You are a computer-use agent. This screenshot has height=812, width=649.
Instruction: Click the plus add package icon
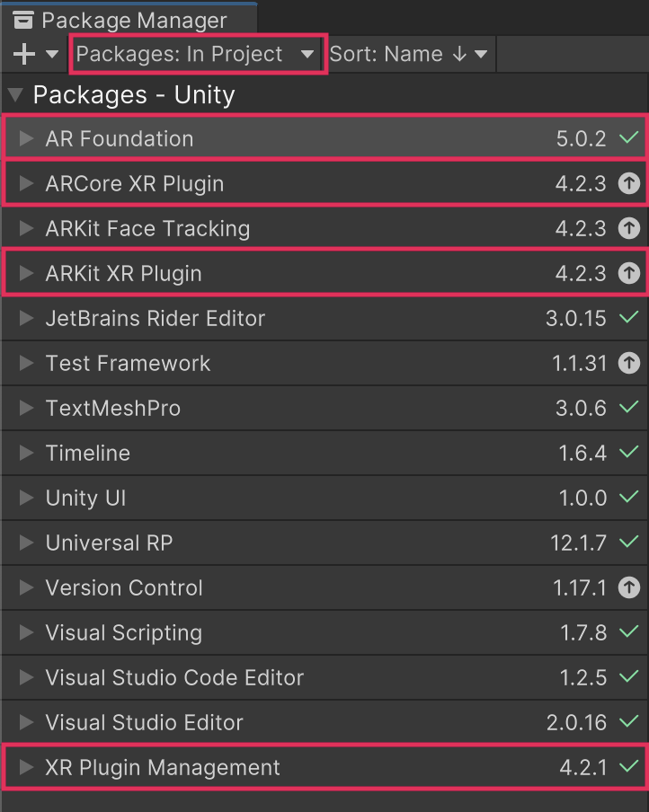click(24, 55)
